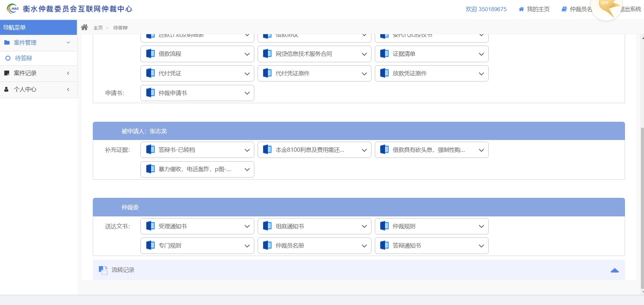
Task: Expand the 网贷信息技术服务合同 dropdown arrow
Action: [364, 54]
